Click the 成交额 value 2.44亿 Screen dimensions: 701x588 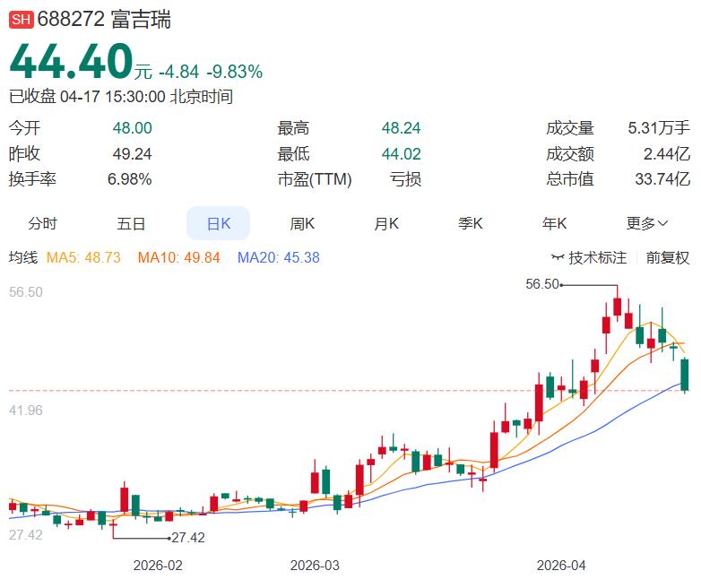coord(666,154)
